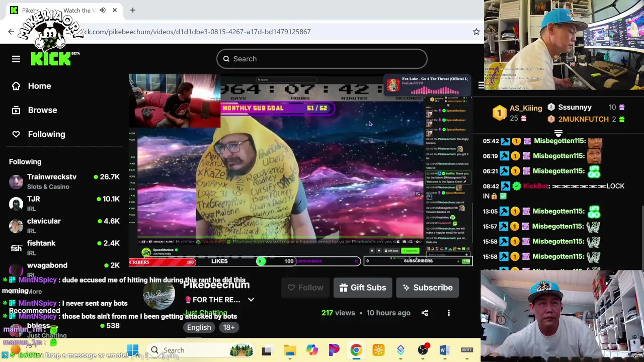Click KickBot username in chat
This screenshot has width=644, height=362.
[535, 186]
